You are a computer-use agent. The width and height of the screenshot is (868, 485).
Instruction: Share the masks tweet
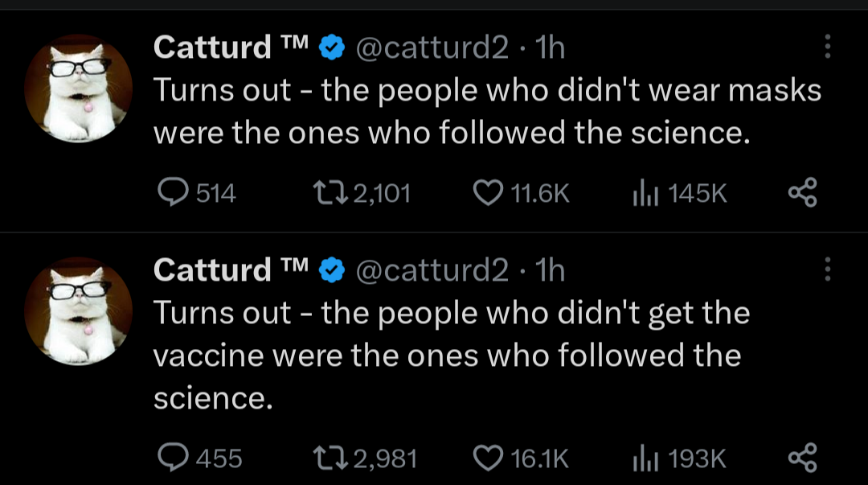(x=802, y=193)
